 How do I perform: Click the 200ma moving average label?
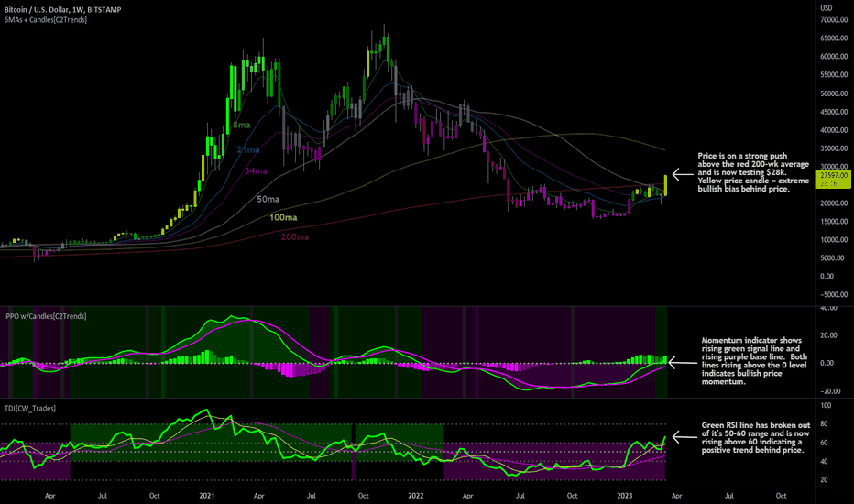point(295,237)
